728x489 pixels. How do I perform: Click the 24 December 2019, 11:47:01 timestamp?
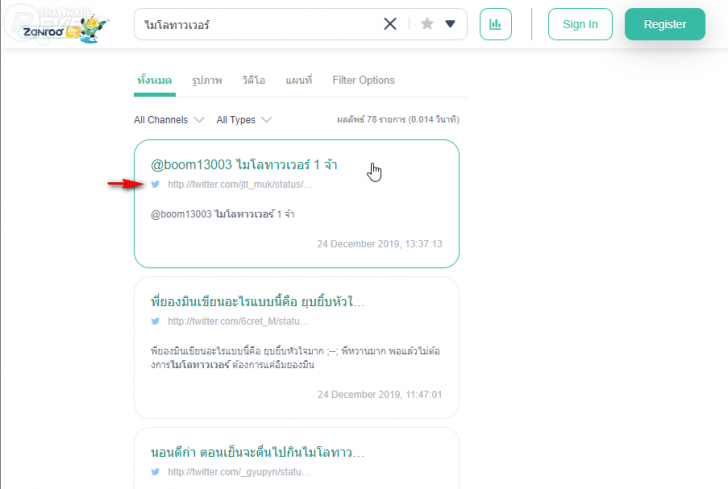click(379, 394)
